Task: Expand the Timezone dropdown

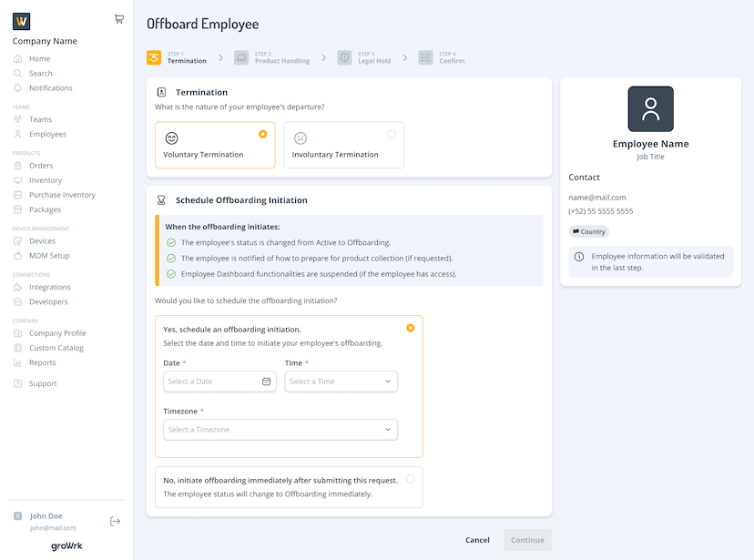Action: [280, 430]
